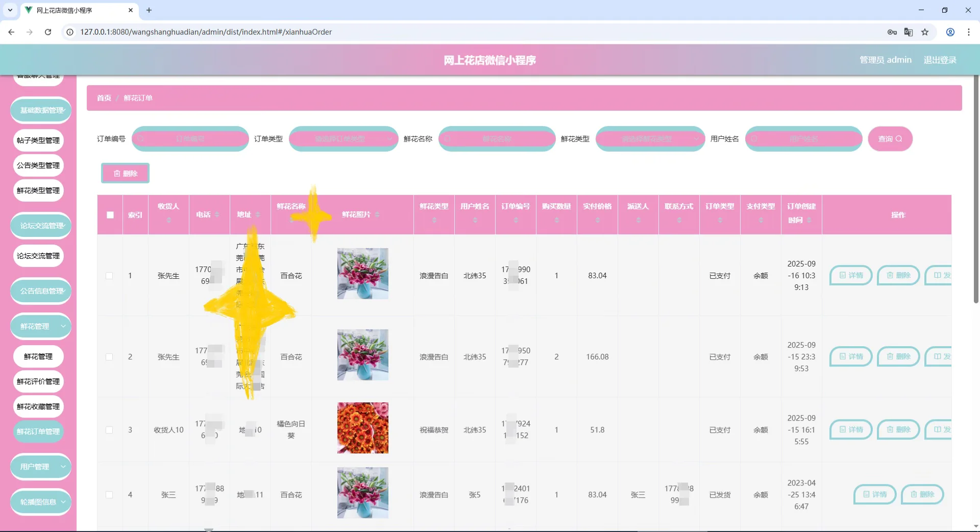The image size is (980, 532).
Task: Check the checkbox for order row 2
Action: click(x=110, y=357)
